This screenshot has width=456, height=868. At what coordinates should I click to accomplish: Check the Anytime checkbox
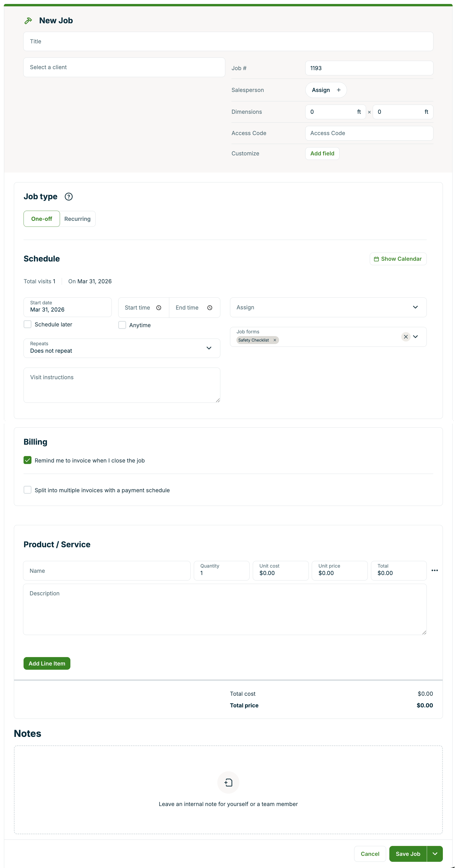click(x=122, y=325)
